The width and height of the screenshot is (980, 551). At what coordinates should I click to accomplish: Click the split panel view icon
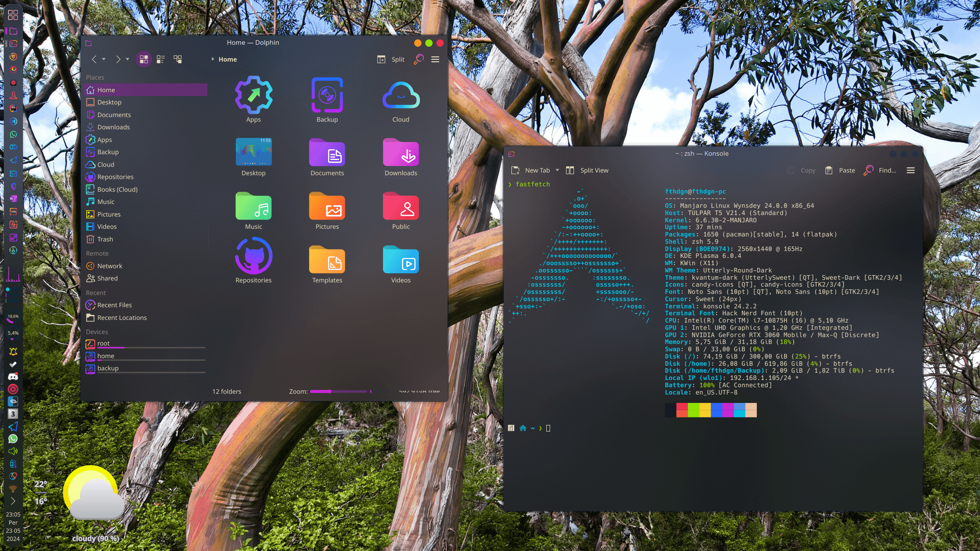382,59
